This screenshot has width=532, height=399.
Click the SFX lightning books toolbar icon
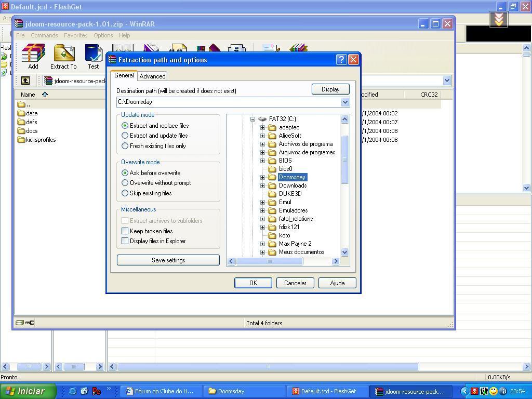299,48
